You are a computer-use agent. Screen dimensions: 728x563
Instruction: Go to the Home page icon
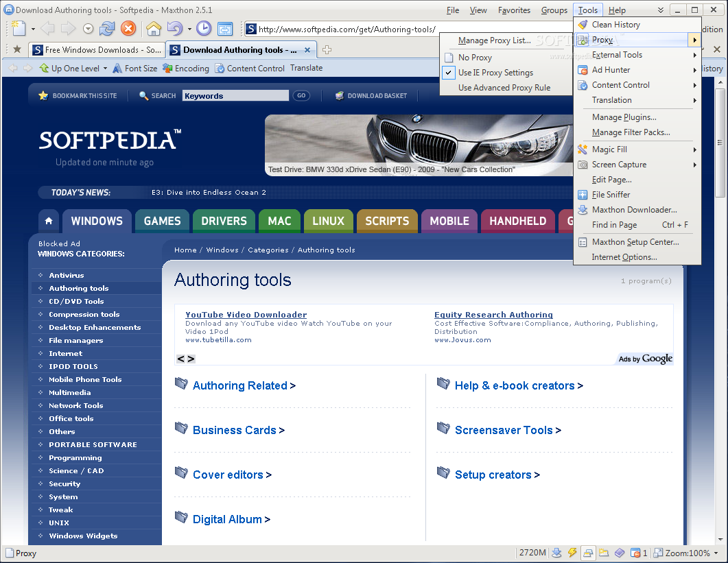coord(154,29)
